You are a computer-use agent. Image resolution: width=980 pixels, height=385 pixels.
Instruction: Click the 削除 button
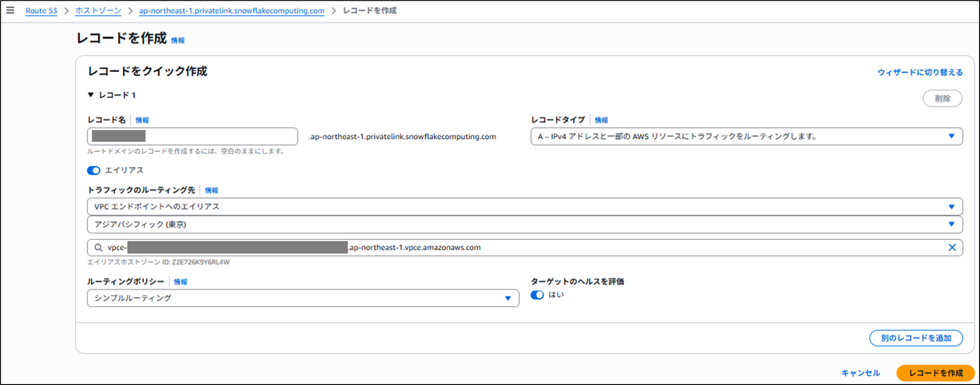pos(943,98)
